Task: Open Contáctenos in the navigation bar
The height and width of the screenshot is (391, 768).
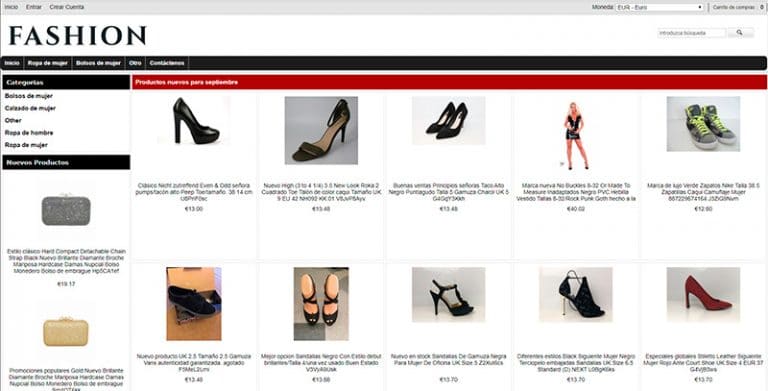Action: pyautogui.click(x=167, y=63)
